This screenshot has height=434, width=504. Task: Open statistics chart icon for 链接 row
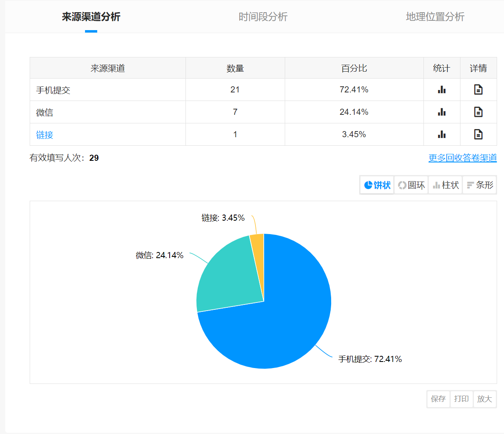(442, 134)
